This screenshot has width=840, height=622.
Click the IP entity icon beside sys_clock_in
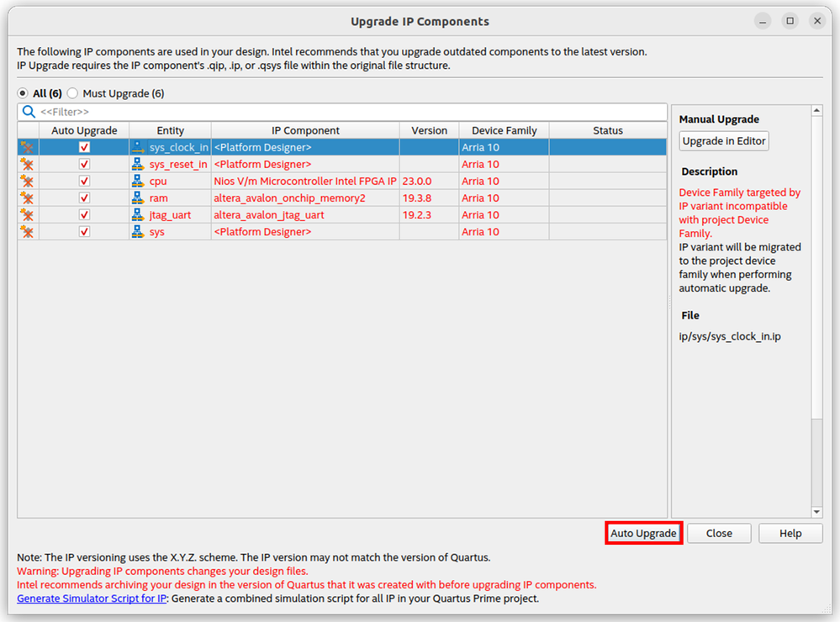coord(138,147)
